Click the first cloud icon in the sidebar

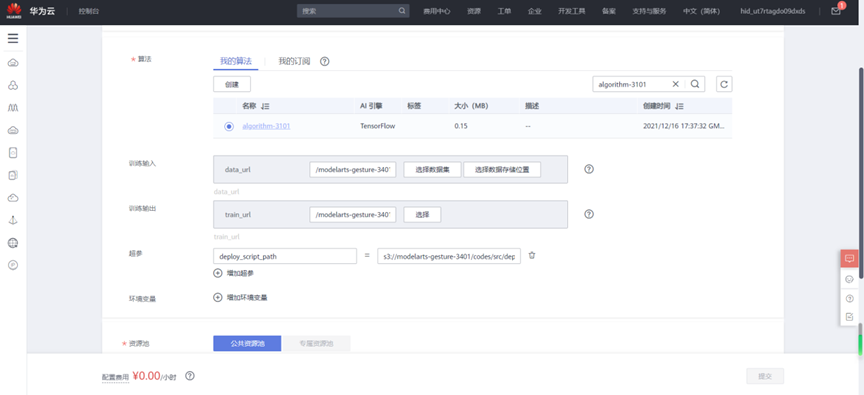[13, 63]
